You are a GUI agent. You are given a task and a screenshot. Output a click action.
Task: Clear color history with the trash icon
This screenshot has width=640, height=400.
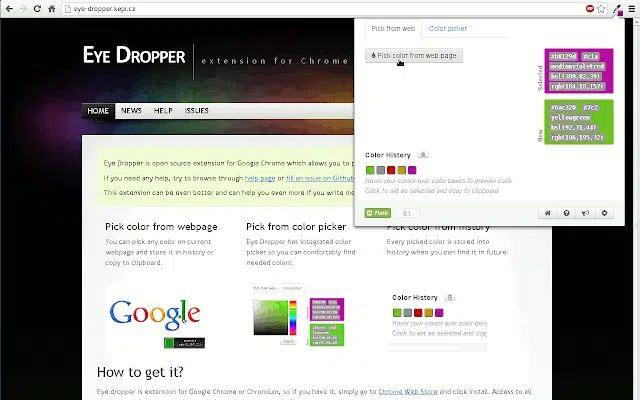[424, 155]
